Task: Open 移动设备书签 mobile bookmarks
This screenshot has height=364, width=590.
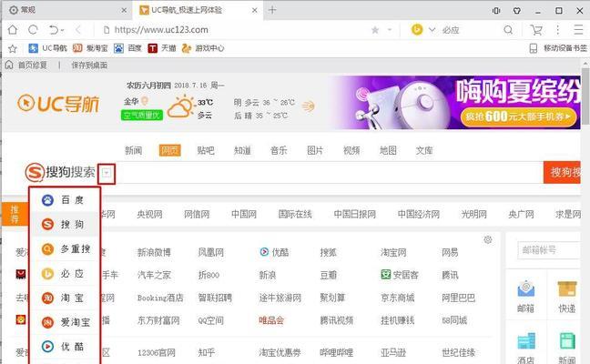Action: [x=558, y=48]
